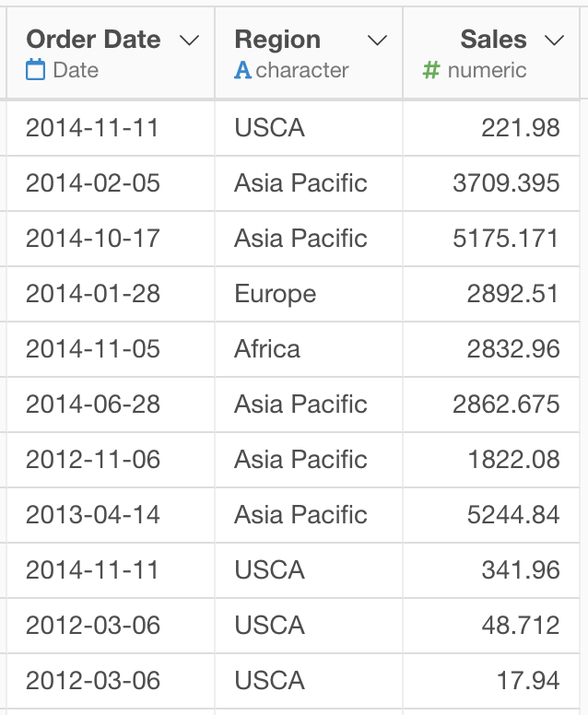
Task: Select the Region column header
Action: coord(277,40)
